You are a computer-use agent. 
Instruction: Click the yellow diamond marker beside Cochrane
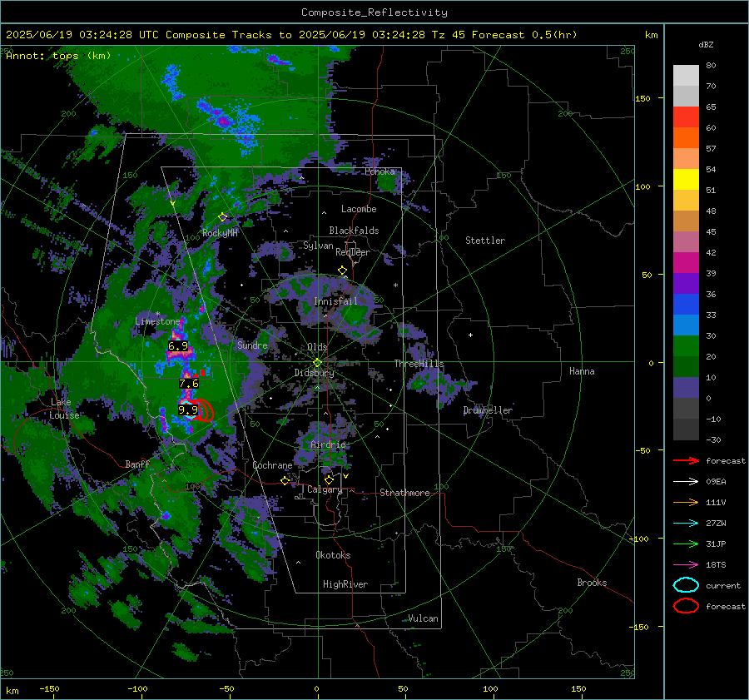[x=285, y=481]
